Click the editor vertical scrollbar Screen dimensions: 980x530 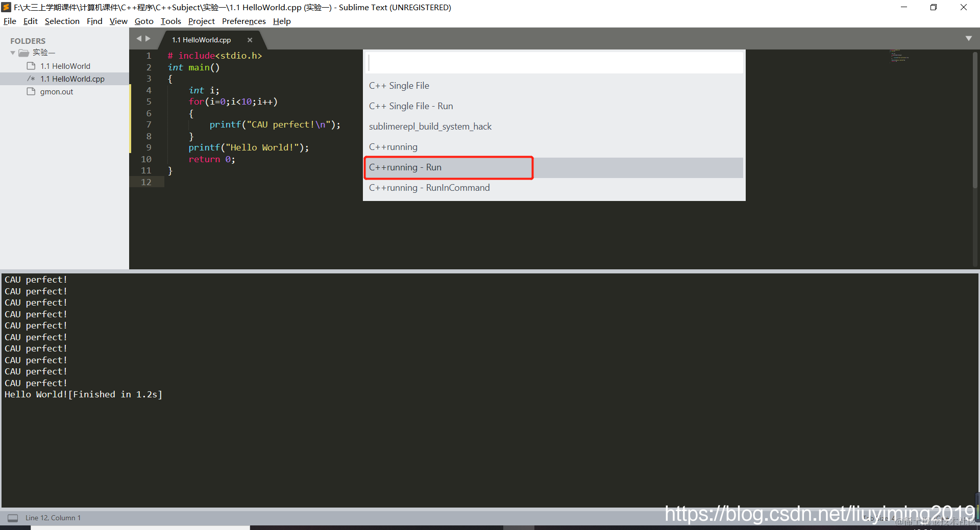pyautogui.click(x=975, y=120)
